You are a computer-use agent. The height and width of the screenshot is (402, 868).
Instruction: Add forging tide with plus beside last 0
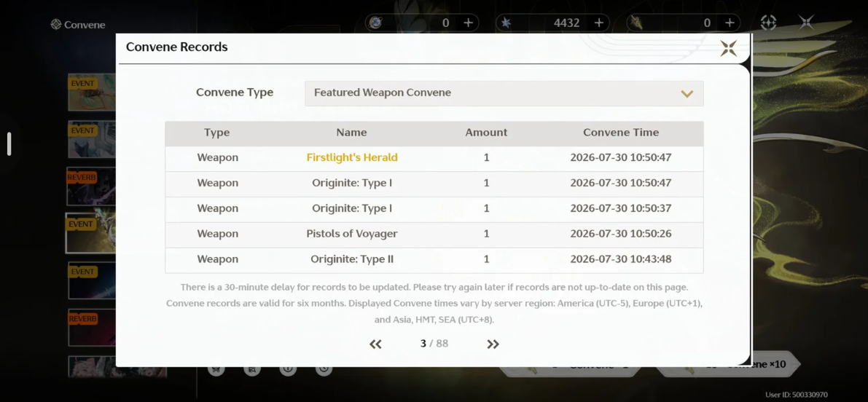[730, 23]
